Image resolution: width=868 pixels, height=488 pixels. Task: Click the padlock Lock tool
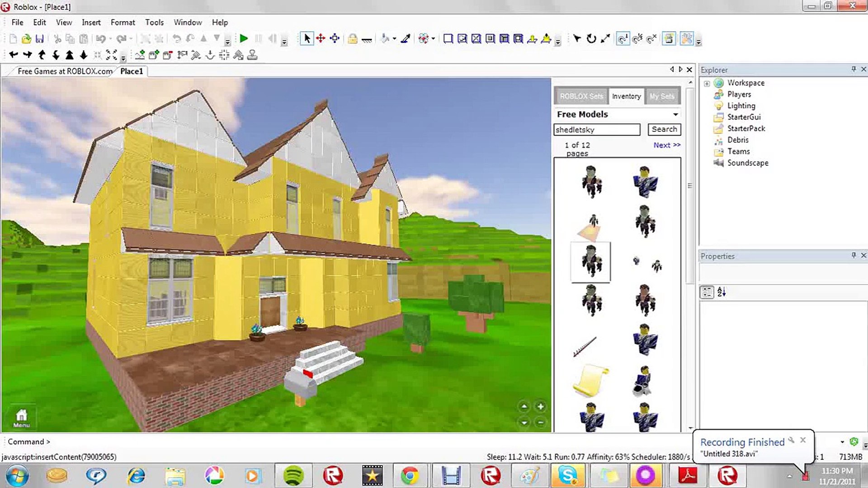pyautogui.click(x=353, y=39)
